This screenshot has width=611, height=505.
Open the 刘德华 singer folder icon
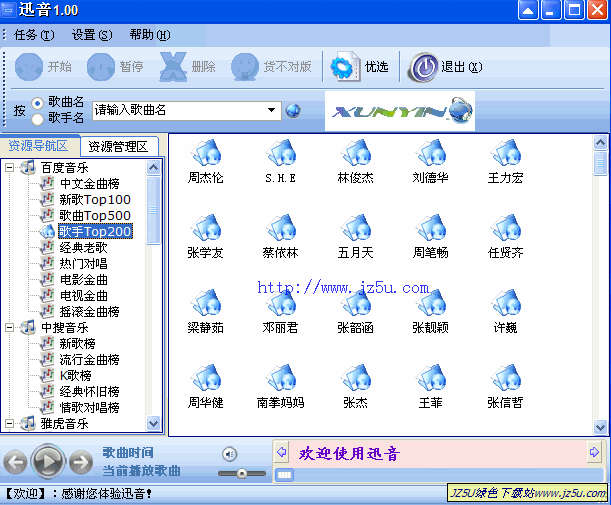(431, 153)
